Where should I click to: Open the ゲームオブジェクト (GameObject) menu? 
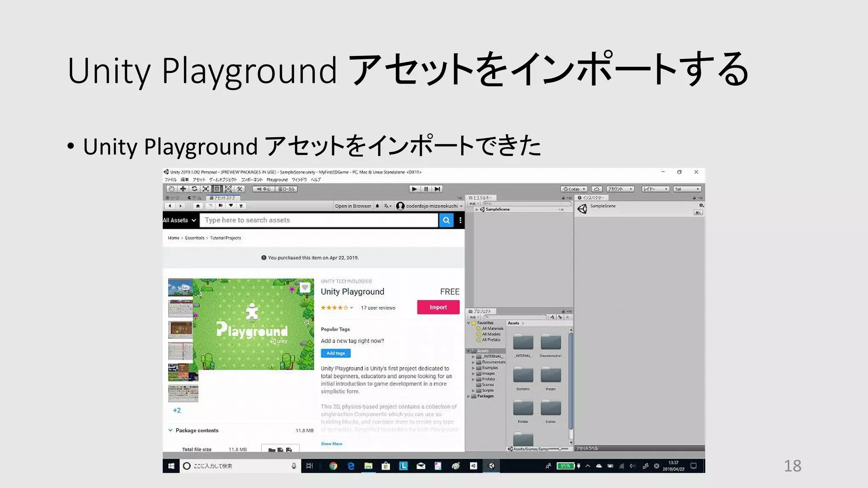pos(223,180)
